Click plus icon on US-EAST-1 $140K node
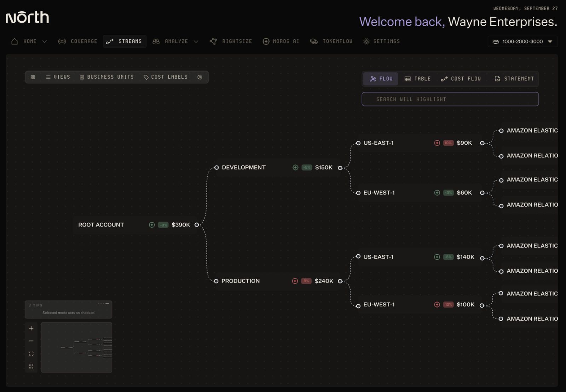The width and height of the screenshot is (566, 392). click(437, 257)
